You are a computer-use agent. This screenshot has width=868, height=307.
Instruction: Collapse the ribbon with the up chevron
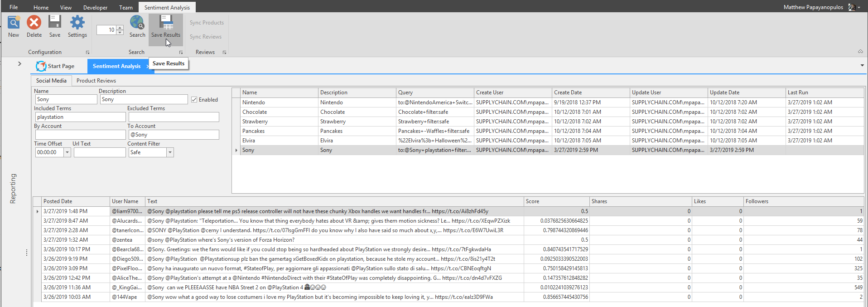(x=860, y=51)
